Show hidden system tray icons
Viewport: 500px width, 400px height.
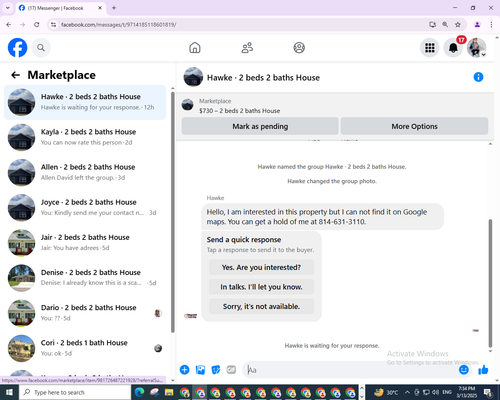tap(407, 392)
